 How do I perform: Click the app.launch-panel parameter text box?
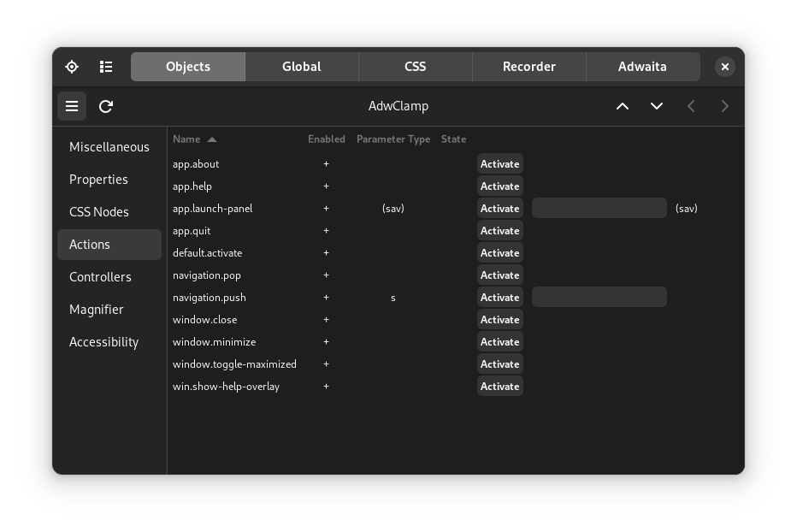[599, 207]
